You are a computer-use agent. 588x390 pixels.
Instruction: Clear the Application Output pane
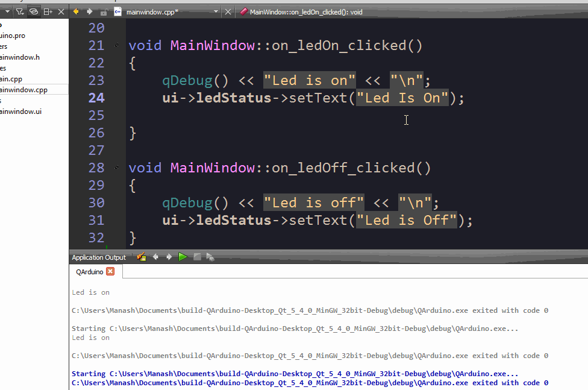(x=142, y=257)
